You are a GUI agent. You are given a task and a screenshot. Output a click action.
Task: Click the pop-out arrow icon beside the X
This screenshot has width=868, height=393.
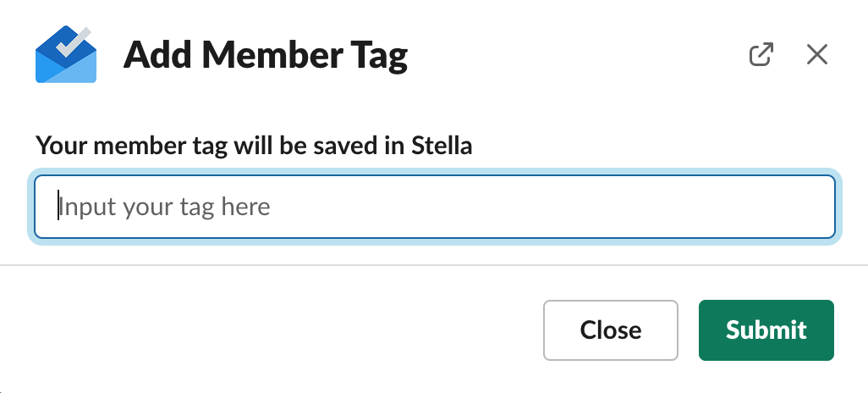click(761, 54)
